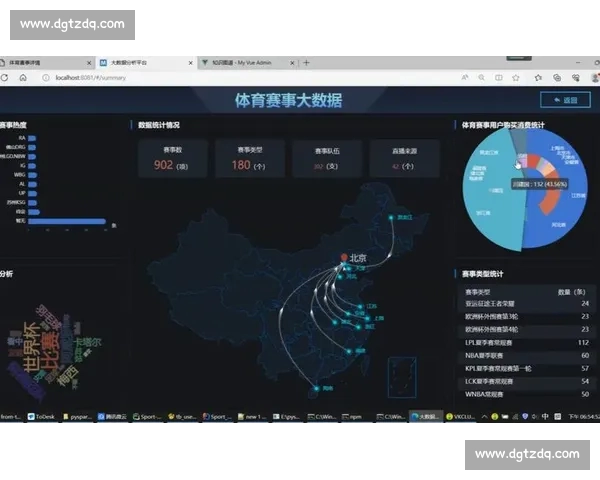Open the favorites list toolbar icon
The width and height of the screenshot is (600, 480).
tap(538, 78)
